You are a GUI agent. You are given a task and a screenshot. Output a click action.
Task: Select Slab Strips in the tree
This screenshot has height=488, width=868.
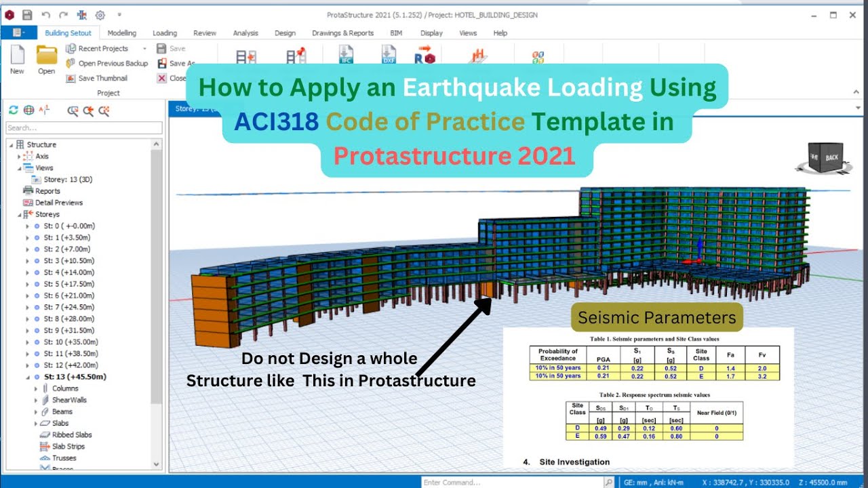pos(63,447)
